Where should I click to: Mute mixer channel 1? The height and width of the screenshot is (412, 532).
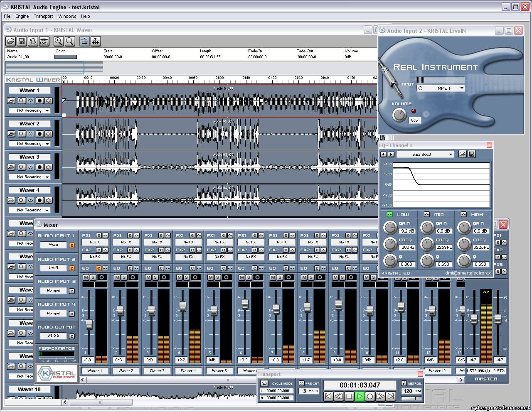[x=86, y=277]
